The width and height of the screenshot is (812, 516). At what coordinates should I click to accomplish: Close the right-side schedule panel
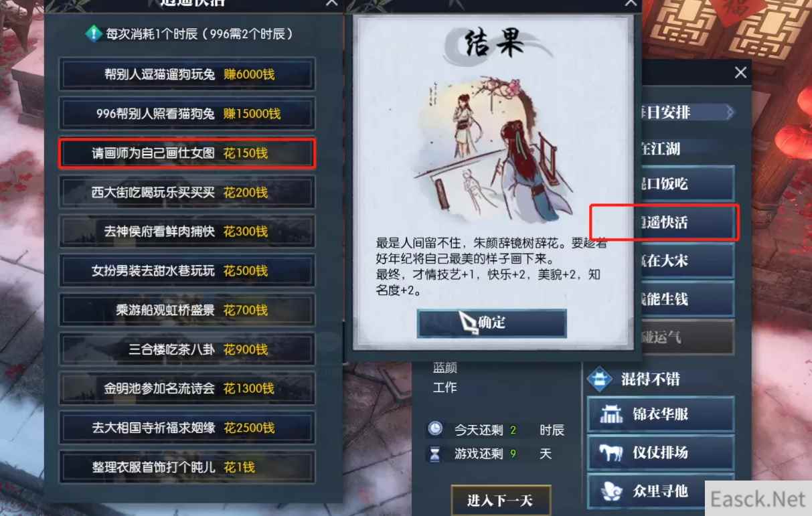(740, 72)
